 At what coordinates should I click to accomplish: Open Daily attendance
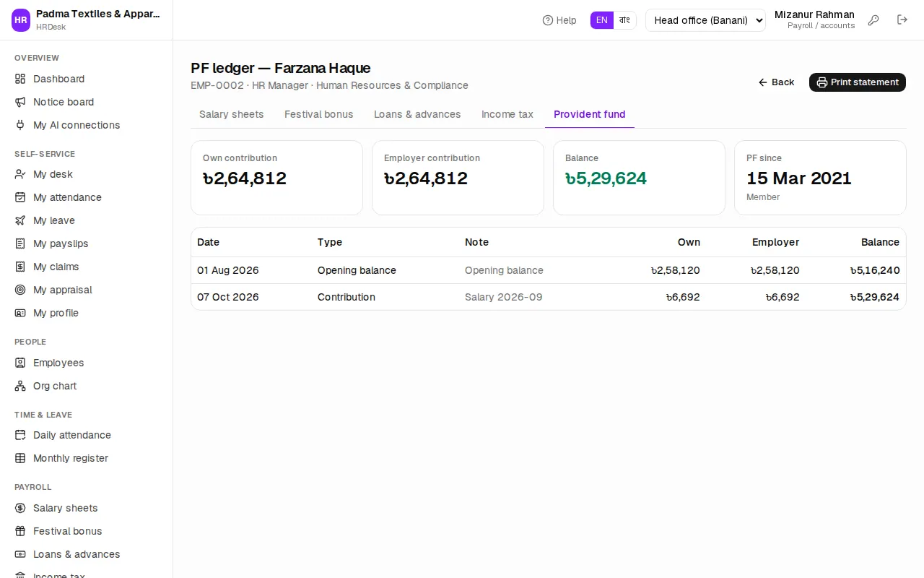87,435
